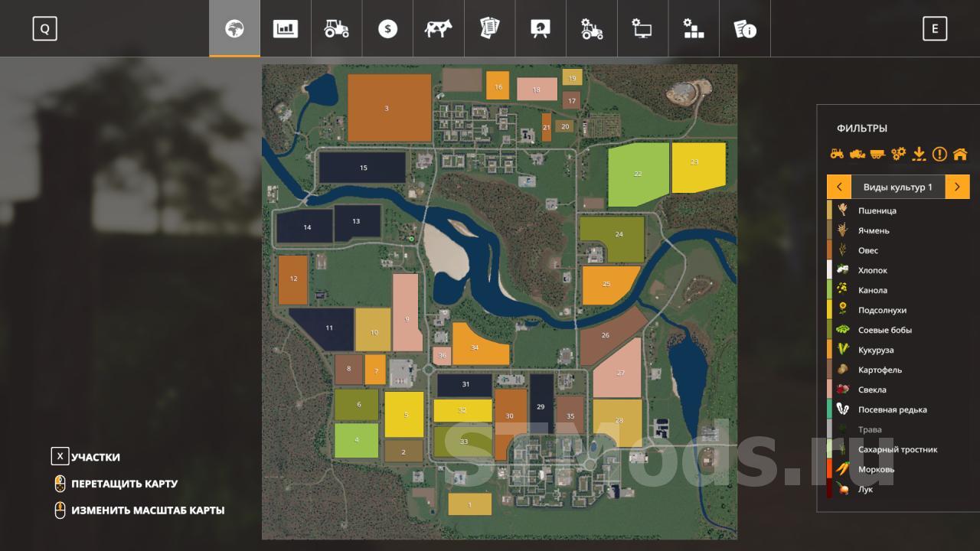
Task: Toggle the trailer filter icon
Action: pos(877,154)
